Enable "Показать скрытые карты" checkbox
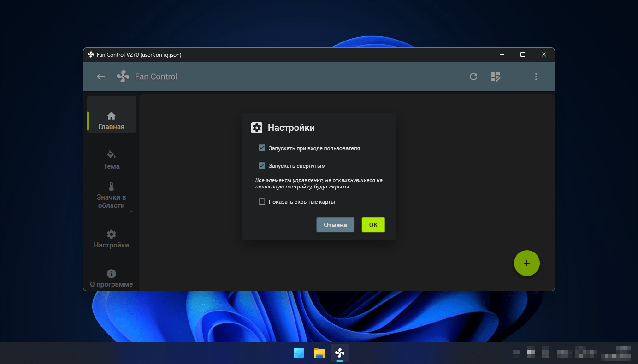Image resolution: width=638 pixels, height=364 pixels. point(262,201)
